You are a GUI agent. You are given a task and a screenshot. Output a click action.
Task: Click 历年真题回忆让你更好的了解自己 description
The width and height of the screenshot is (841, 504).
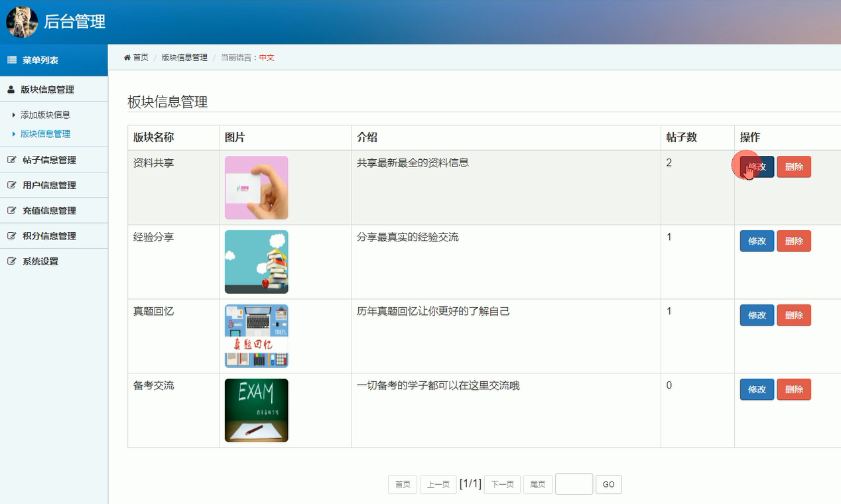pyautogui.click(x=433, y=311)
